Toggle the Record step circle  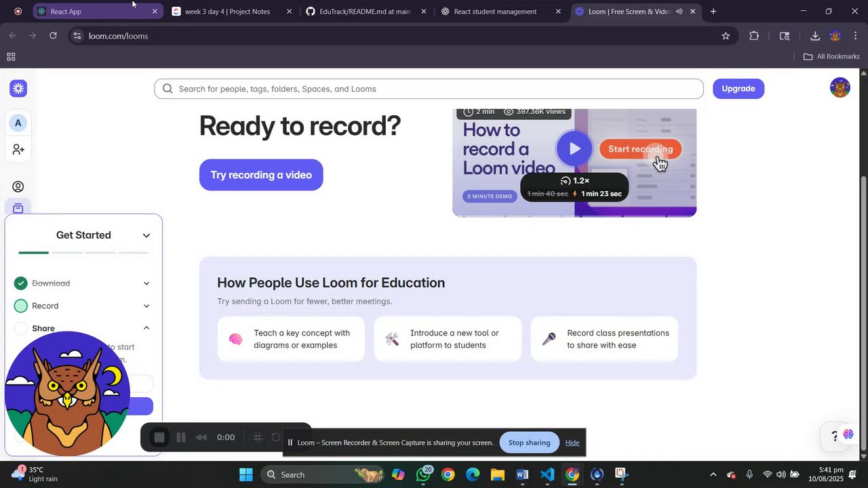(x=21, y=306)
